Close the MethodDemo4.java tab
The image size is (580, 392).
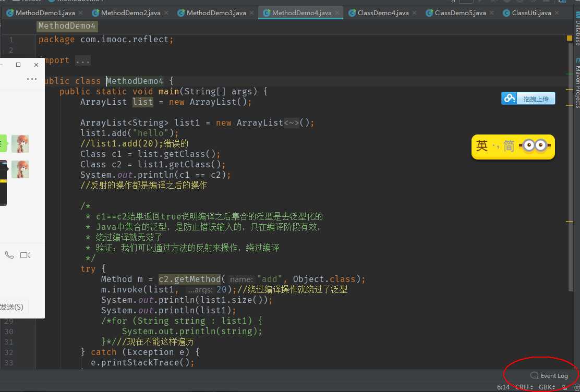point(337,13)
